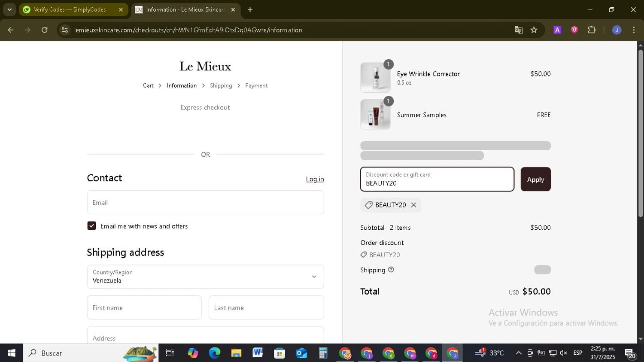Open Microsoft Edge from the taskbar
Image resolution: width=644 pixels, height=362 pixels.
pos(214,353)
